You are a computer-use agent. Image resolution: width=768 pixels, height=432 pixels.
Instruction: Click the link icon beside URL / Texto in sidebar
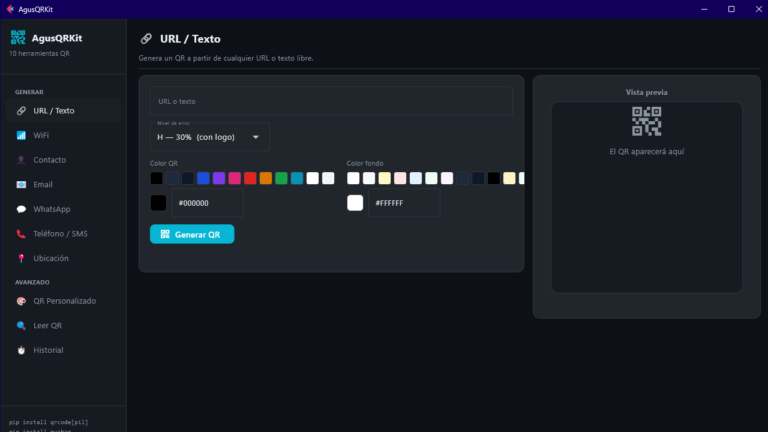[x=21, y=111]
